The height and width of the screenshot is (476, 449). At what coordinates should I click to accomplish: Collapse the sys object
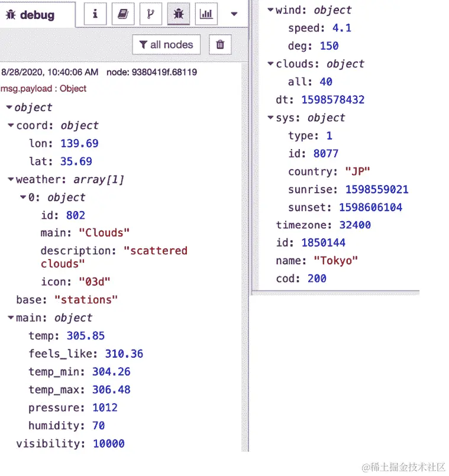tap(270, 118)
